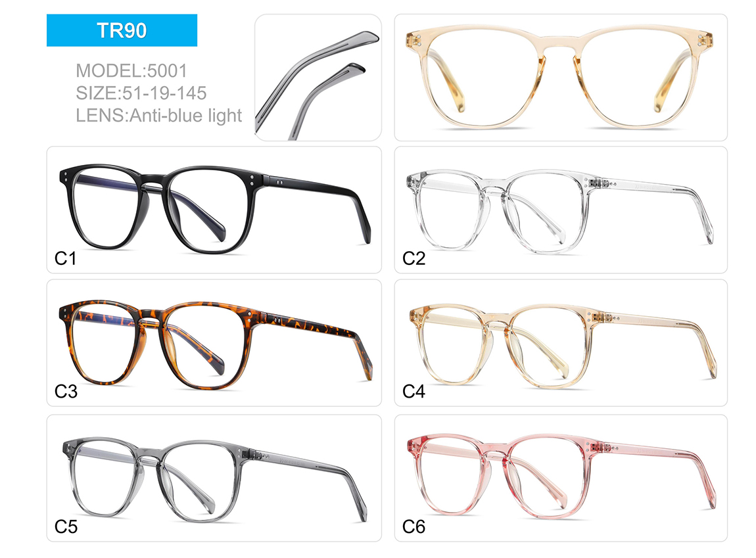Click the C4 label
This screenshot has height=558, width=756.
(413, 392)
